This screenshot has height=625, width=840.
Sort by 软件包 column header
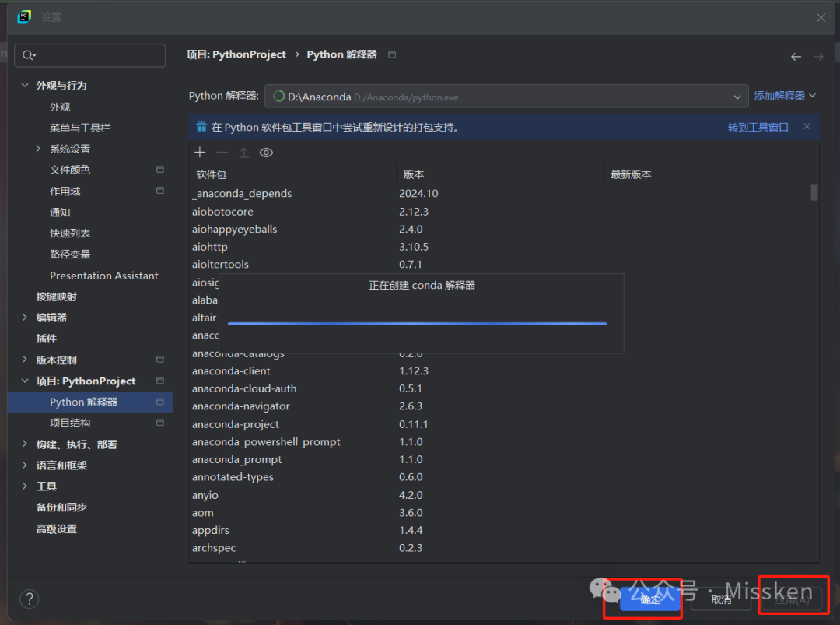[293, 174]
